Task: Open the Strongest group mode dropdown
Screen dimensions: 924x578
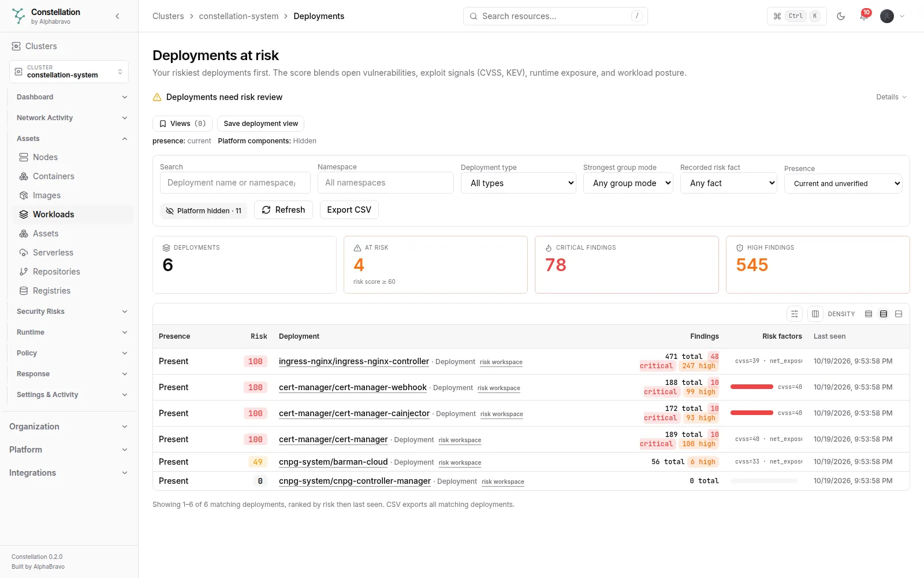Action: [628, 183]
